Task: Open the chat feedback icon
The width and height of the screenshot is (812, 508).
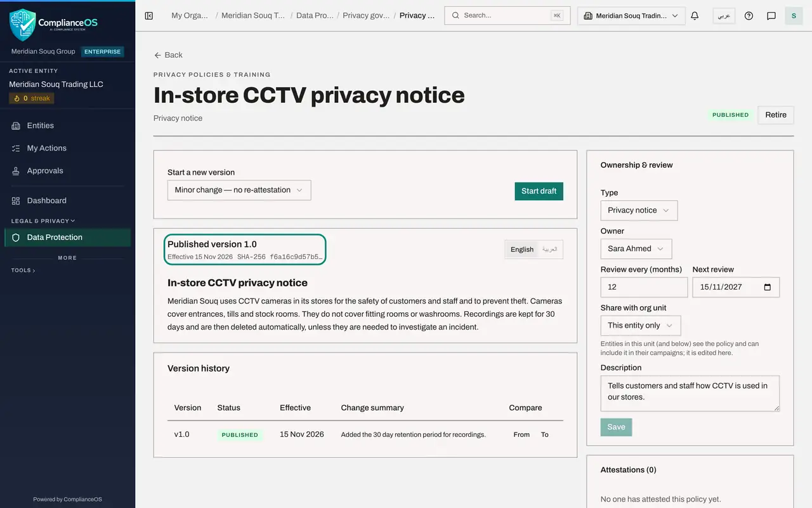Action: [x=771, y=16]
